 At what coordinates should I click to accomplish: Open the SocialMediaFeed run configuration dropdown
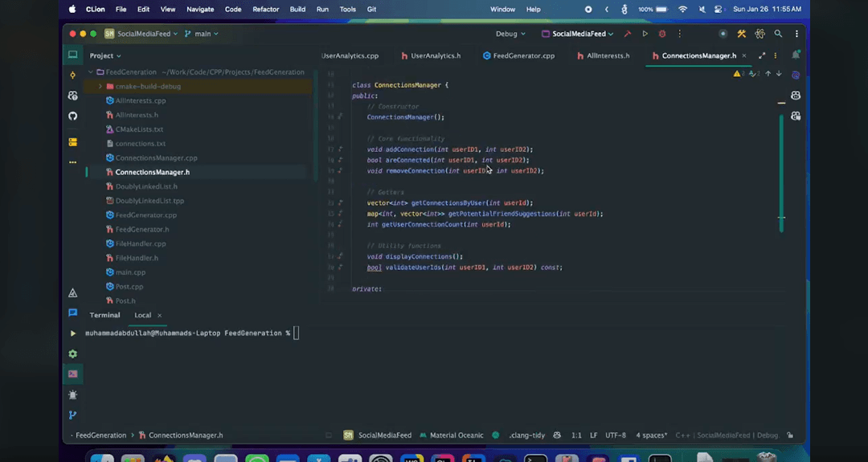point(577,34)
